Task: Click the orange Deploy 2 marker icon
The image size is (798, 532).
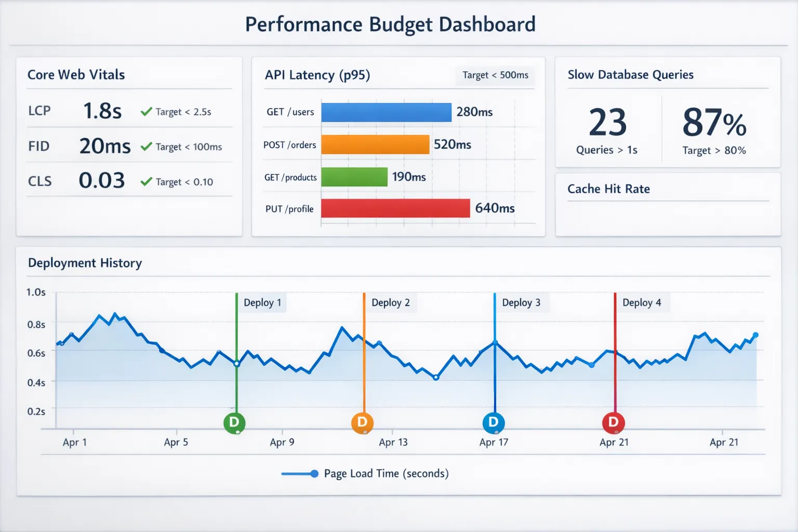Action: (362, 422)
